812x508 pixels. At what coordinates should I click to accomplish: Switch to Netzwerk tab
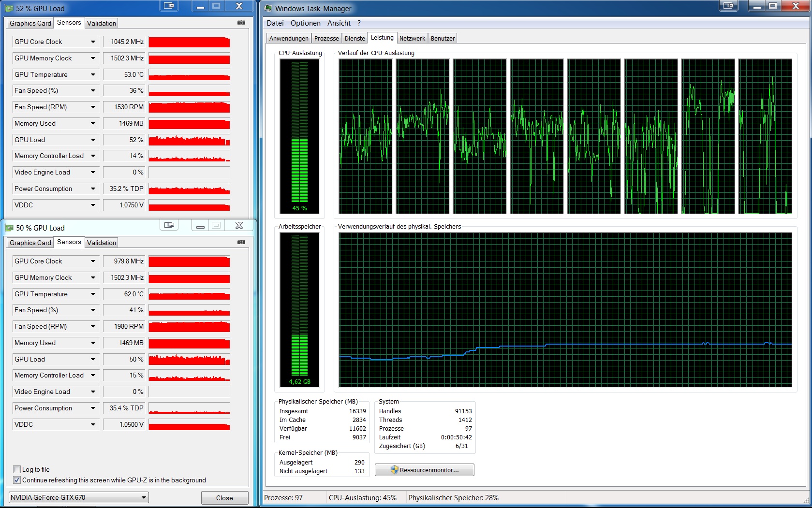point(412,39)
